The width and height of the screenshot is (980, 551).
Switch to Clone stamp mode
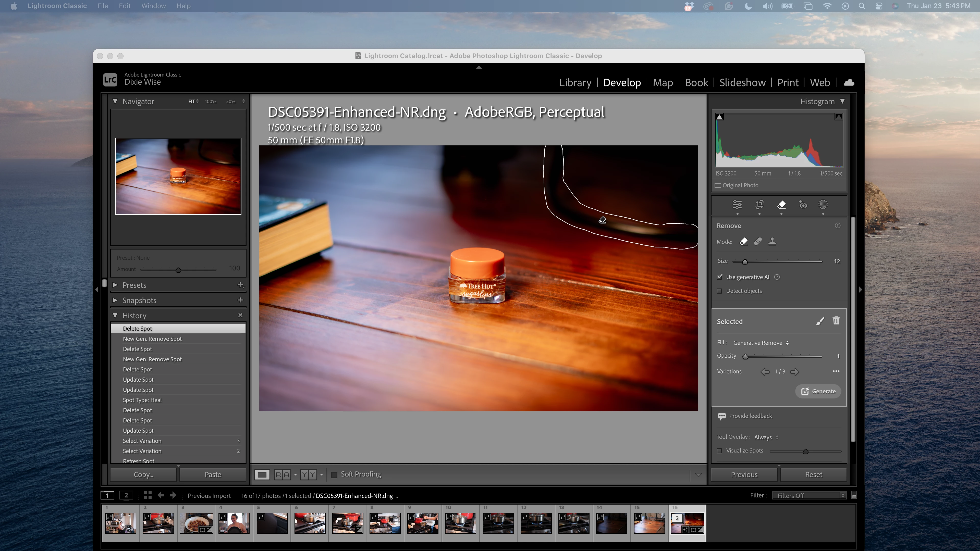pos(772,242)
